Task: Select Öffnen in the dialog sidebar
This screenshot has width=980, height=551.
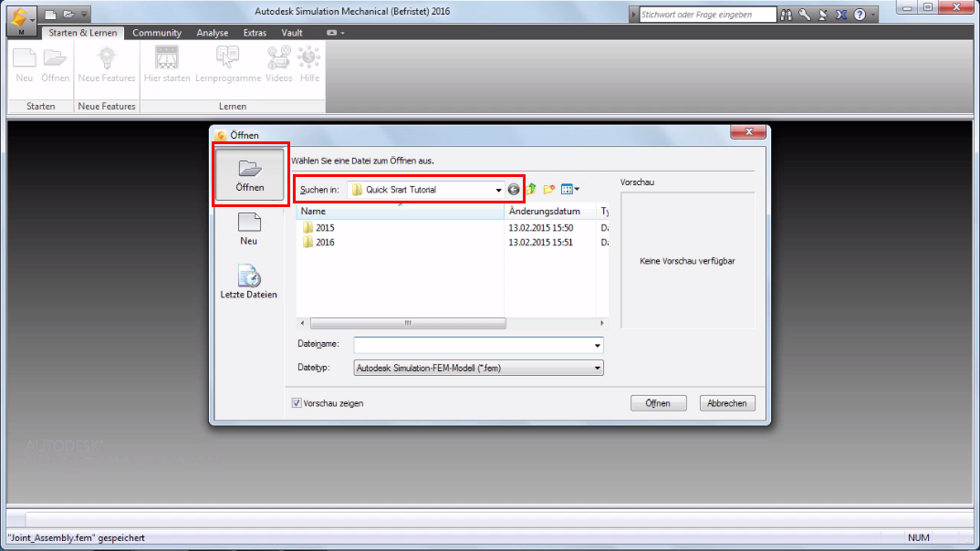Action: click(x=250, y=175)
